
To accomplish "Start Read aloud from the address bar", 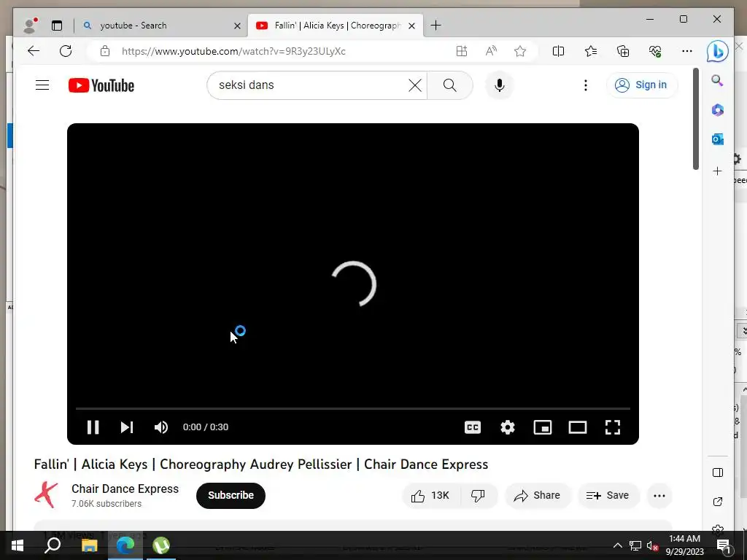I will click(x=491, y=51).
